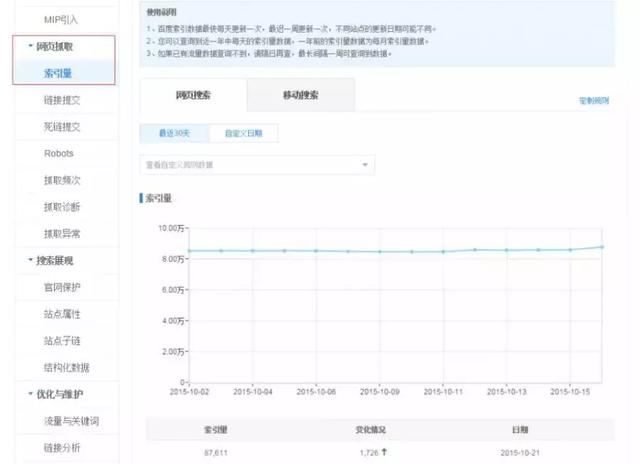This screenshot has width=640, height=464.
Task: Select the 自定义日期 date option
Action: click(x=246, y=133)
